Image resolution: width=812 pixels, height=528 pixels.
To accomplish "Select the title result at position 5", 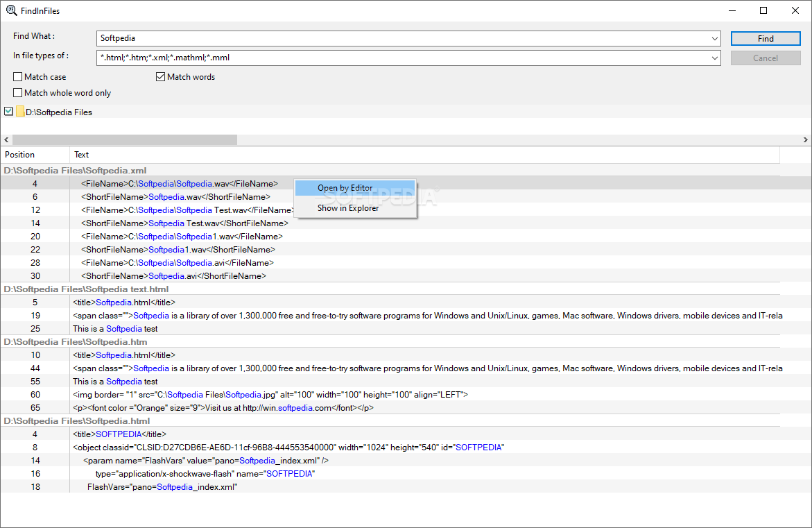I will point(406,302).
